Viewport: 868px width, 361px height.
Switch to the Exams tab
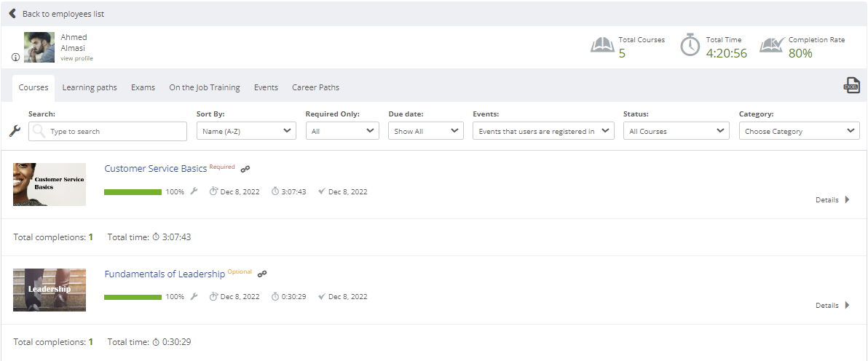pyautogui.click(x=143, y=87)
